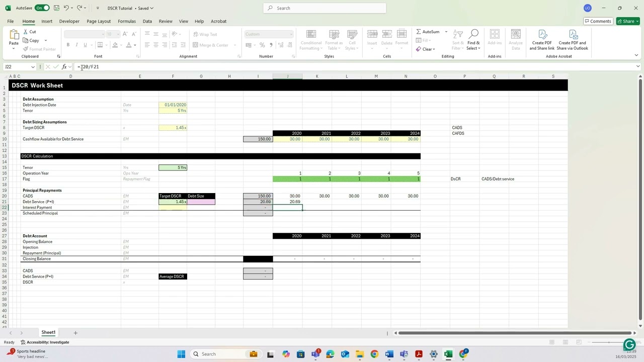Screen dimensions: 644x362
Task: Open Word from the Windows taskbar
Action: pyautogui.click(x=389, y=354)
